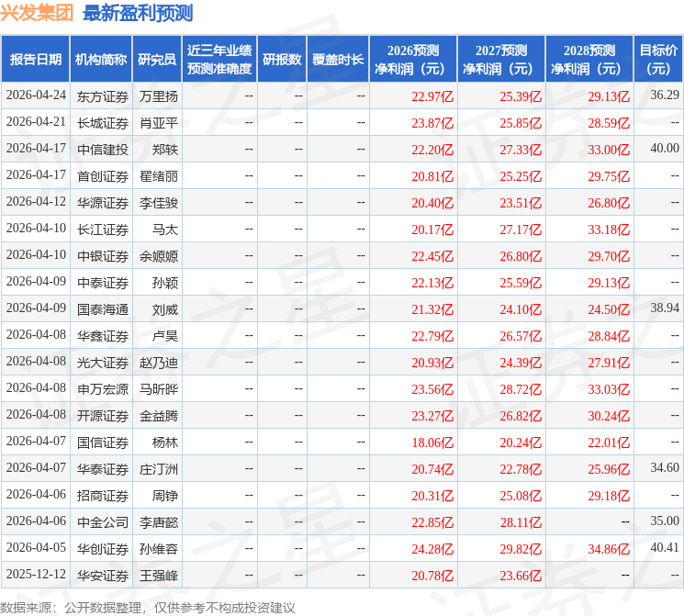Click target price 36.29
This screenshot has width=684, height=616.
click(665, 95)
